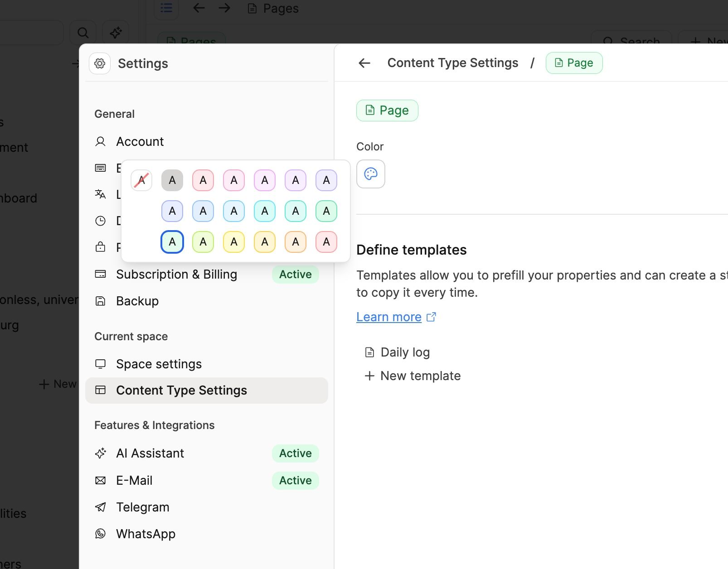Select the Space settings monitor icon
Screen dimensions: 728x569
100,364
